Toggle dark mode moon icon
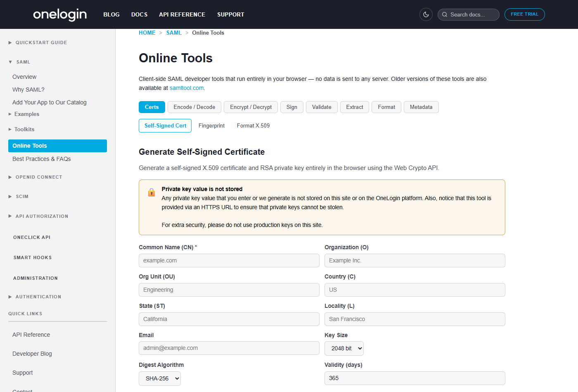The width and height of the screenshot is (578, 392). pos(426,14)
